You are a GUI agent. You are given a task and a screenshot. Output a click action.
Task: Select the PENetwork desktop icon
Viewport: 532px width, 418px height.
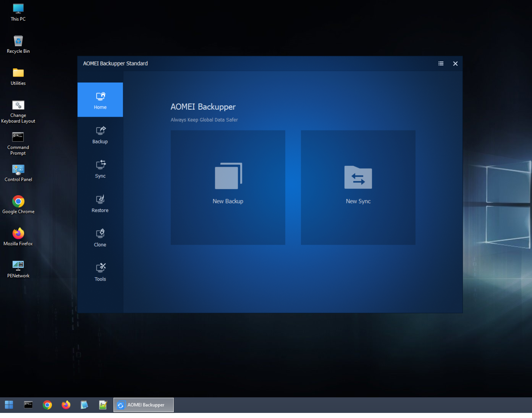[18, 269]
